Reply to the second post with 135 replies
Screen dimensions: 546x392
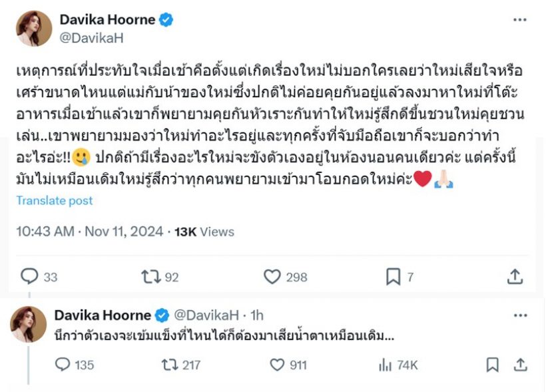(x=63, y=364)
